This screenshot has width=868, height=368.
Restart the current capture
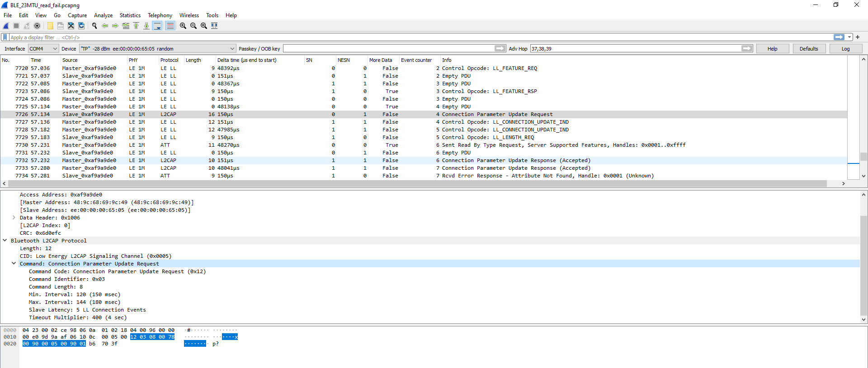point(27,26)
